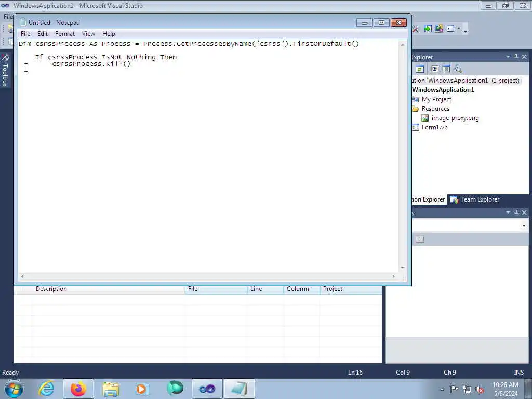Image resolution: width=532 pixels, height=399 pixels.
Task: Open the Command Window toolbar icon
Action: 450,29
